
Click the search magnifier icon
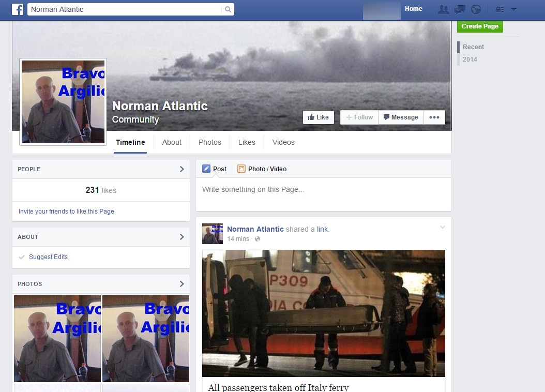coord(228,9)
